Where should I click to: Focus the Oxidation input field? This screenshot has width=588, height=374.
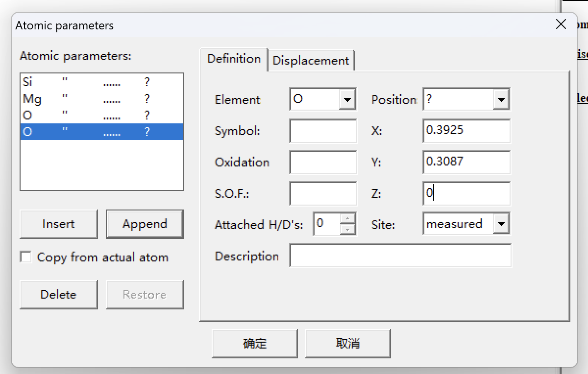click(x=323, y=163)
